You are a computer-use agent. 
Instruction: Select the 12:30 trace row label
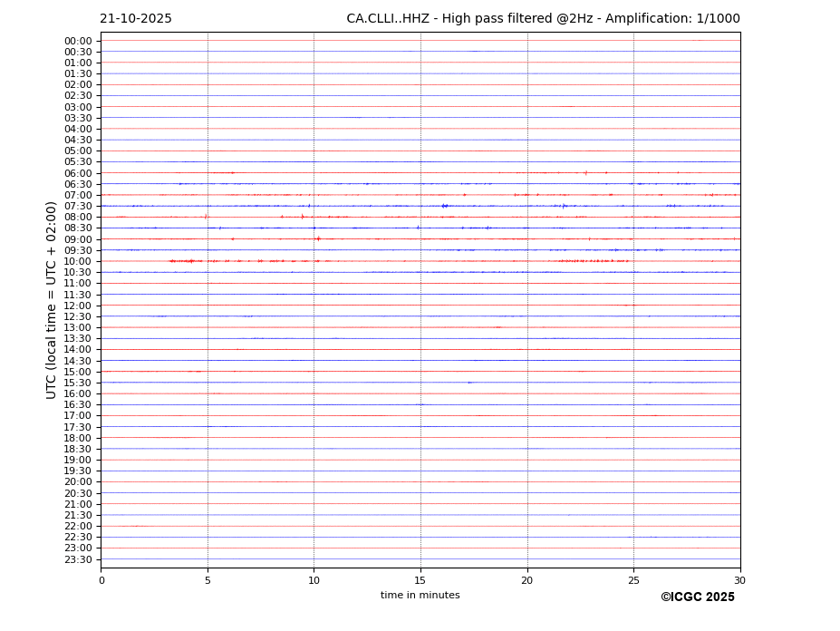pyautogui.click(x=78, y=316)
